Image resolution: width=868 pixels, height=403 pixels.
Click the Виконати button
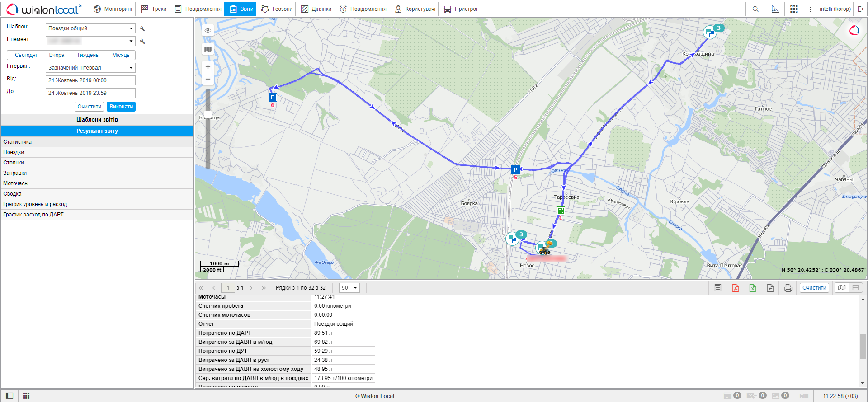(121, 107)
